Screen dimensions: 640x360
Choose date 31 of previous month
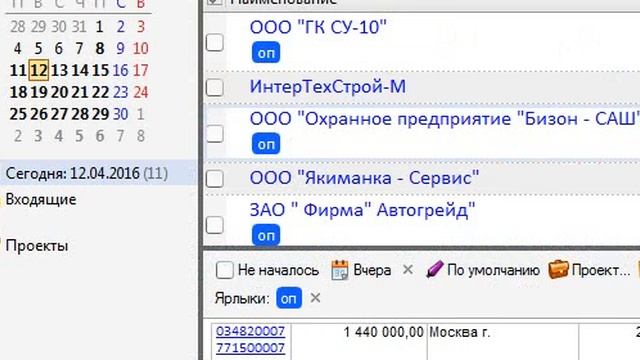[79, 27]
